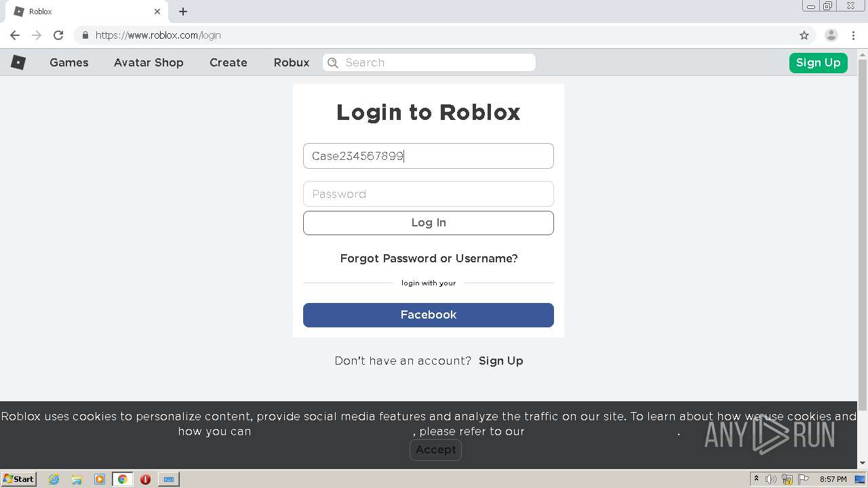
Task: Open the Create menu item
Action: (229, 62)
